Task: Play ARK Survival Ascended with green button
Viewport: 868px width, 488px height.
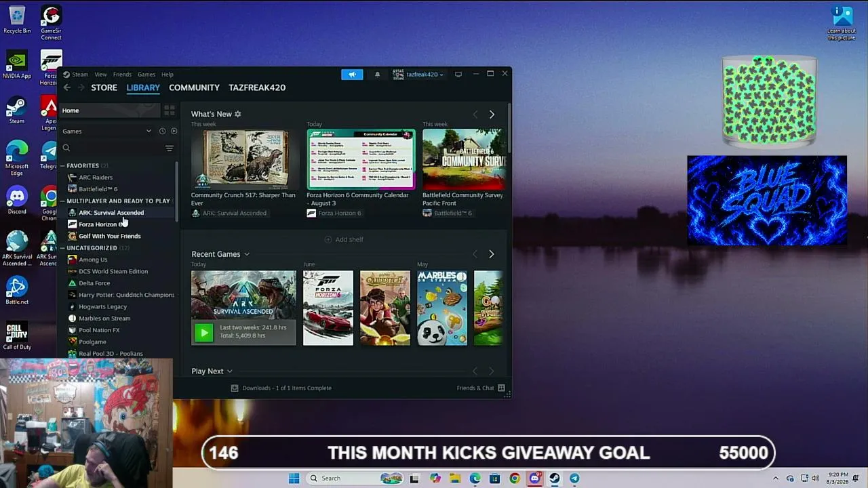Action: coord(203,331)
